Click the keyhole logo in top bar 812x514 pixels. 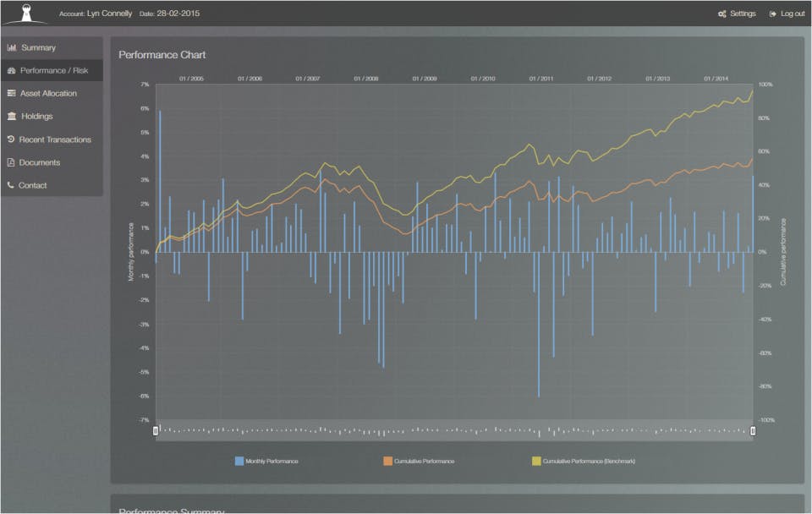[x=26, y=13]
